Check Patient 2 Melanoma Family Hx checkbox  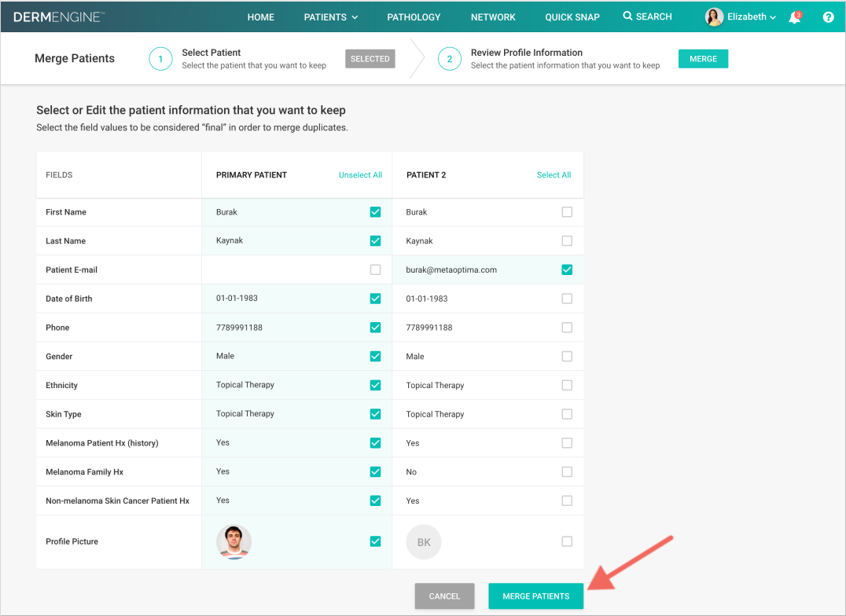click(567, 472)
